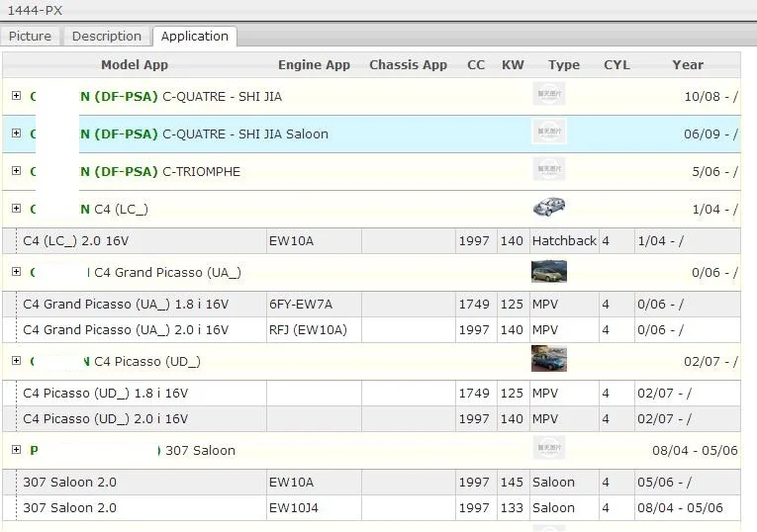Click the Chassis App column header
757x532 pixels.
(x=408, y=64)
